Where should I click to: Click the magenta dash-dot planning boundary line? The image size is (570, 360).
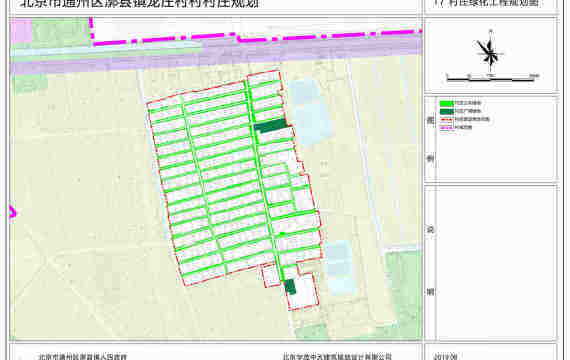coord(254,36)
